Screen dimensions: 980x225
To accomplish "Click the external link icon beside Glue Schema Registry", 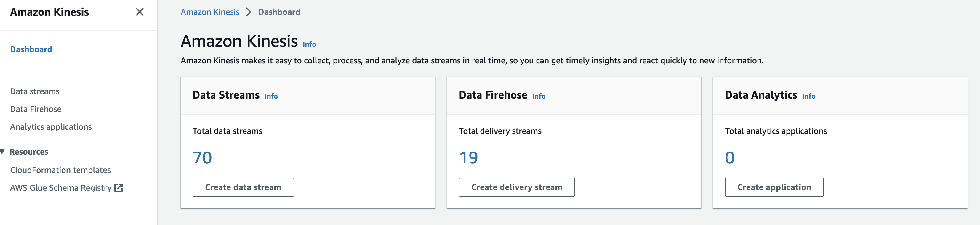I will point(119,188).
